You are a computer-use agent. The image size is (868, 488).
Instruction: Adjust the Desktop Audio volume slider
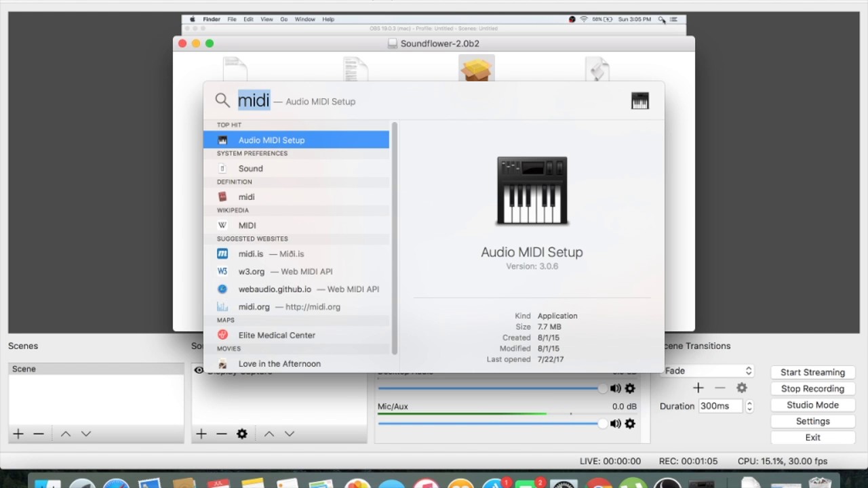point(492,388)
